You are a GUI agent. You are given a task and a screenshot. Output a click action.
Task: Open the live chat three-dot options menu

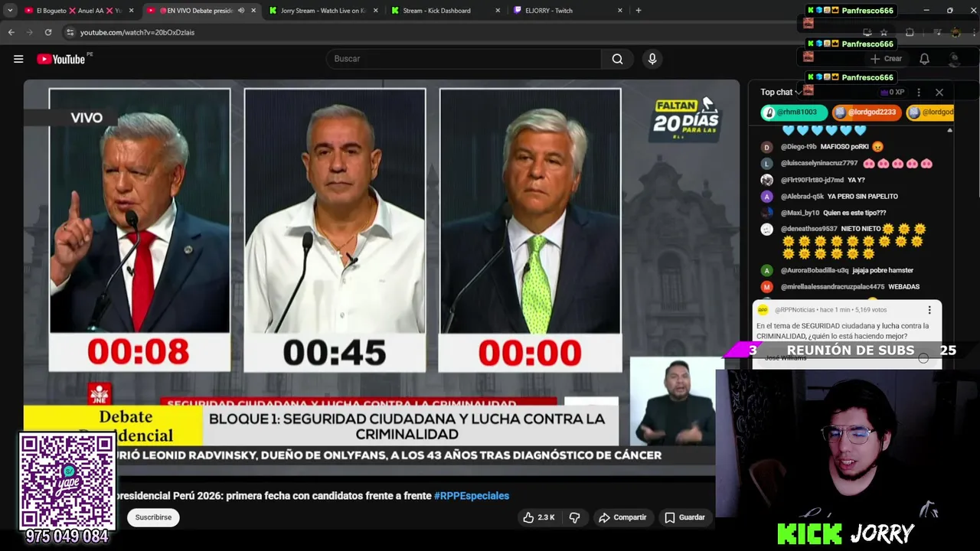[x=919, y=93]
